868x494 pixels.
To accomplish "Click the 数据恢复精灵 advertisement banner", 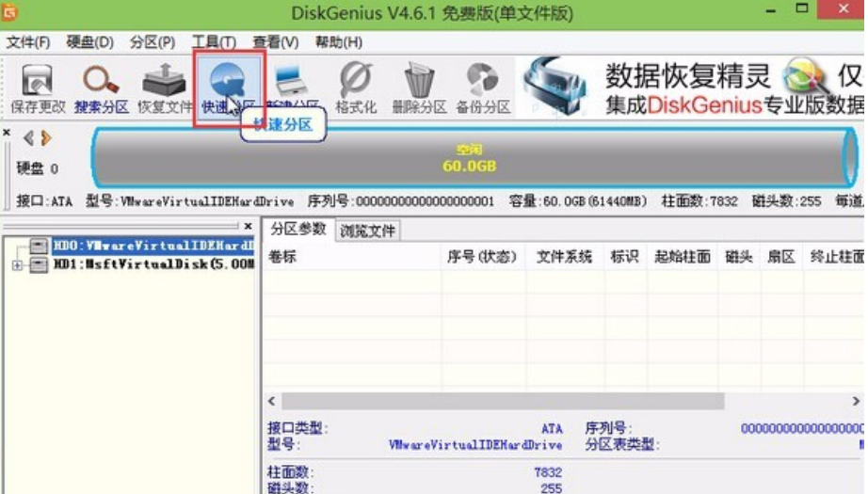I will 691,87.
